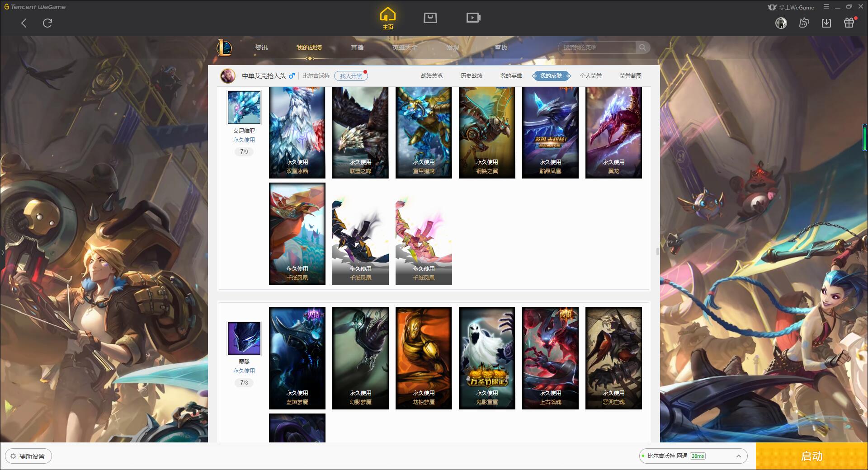This screenshot has height=470, width=868.
Task: Open the 资讯 nav item
Action: click(x=261, y=47)
